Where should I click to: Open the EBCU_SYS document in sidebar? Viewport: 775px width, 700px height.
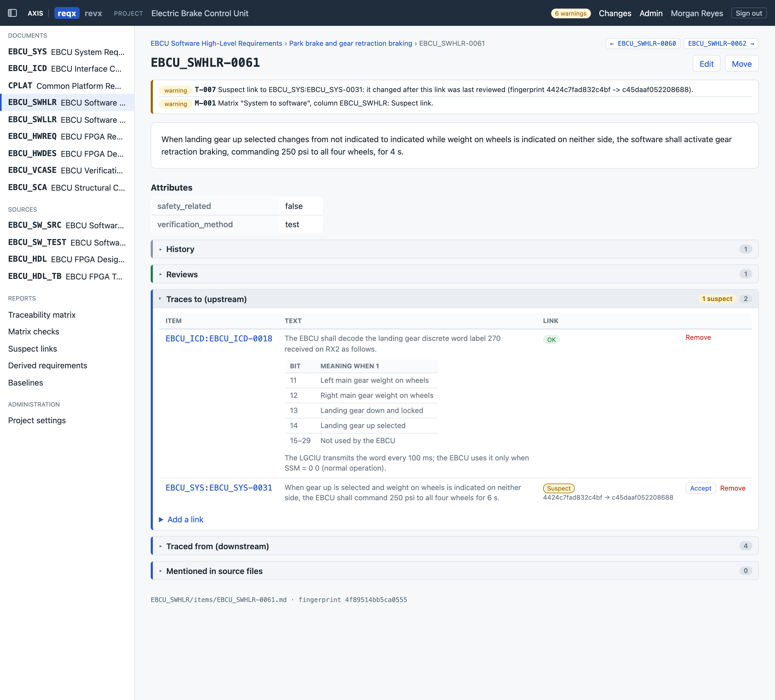coord(67,52)
